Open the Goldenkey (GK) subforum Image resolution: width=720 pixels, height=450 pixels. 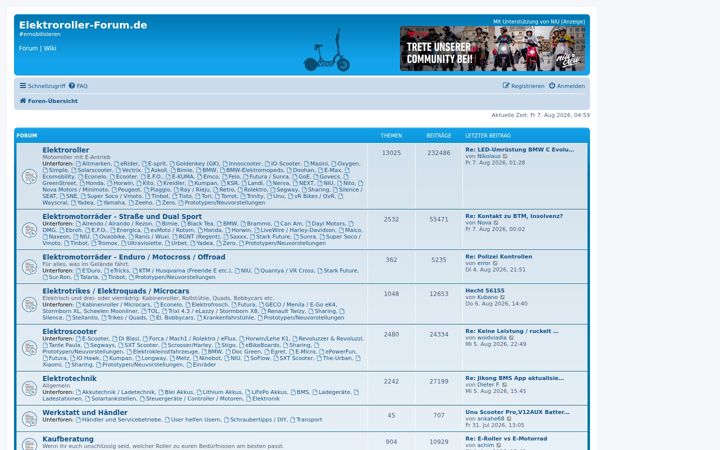pos(197,164)
